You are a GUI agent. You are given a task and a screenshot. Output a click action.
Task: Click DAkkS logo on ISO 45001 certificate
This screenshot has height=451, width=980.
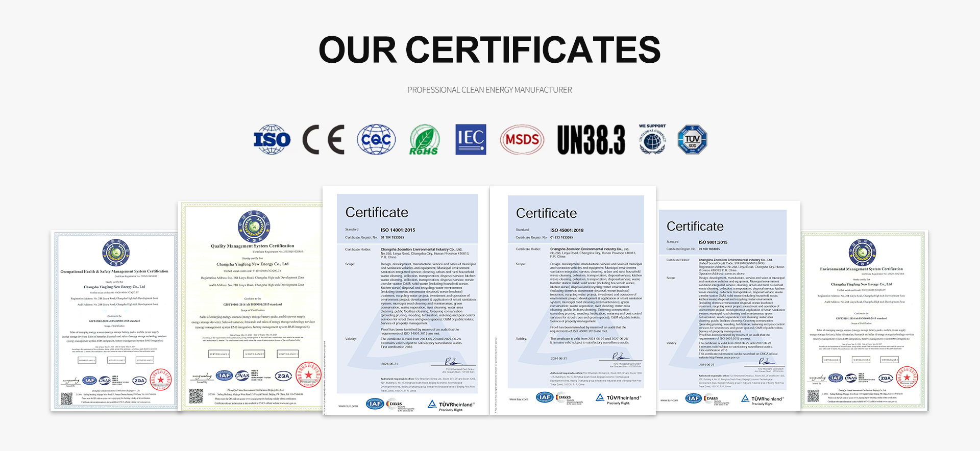569,398
